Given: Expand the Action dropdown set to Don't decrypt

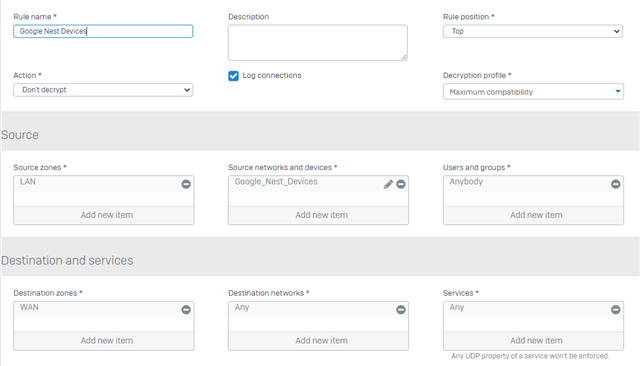Looking at the screenshot, I should click(103, 90).
